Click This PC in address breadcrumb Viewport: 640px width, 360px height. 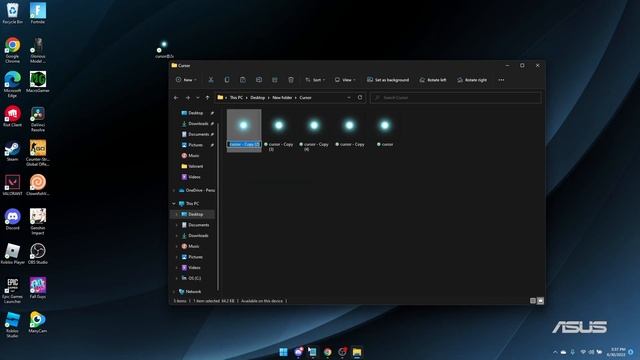pos(236,98)
